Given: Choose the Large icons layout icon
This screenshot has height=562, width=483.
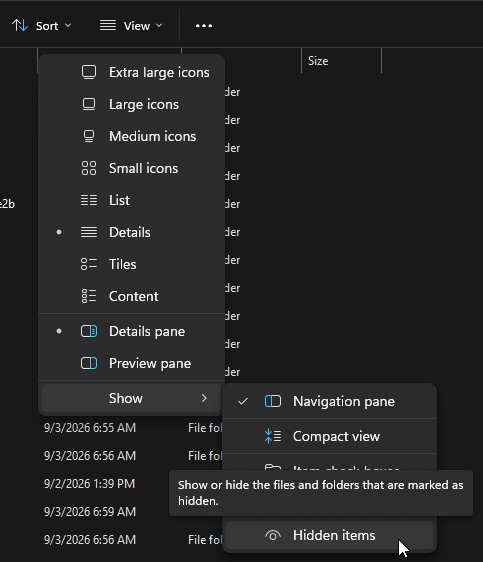Looking at the screenshot, I should point(89,104).
